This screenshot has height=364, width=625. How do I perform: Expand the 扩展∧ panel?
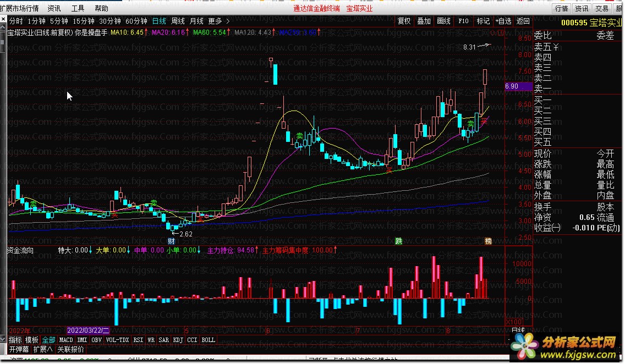click(43, 349)
